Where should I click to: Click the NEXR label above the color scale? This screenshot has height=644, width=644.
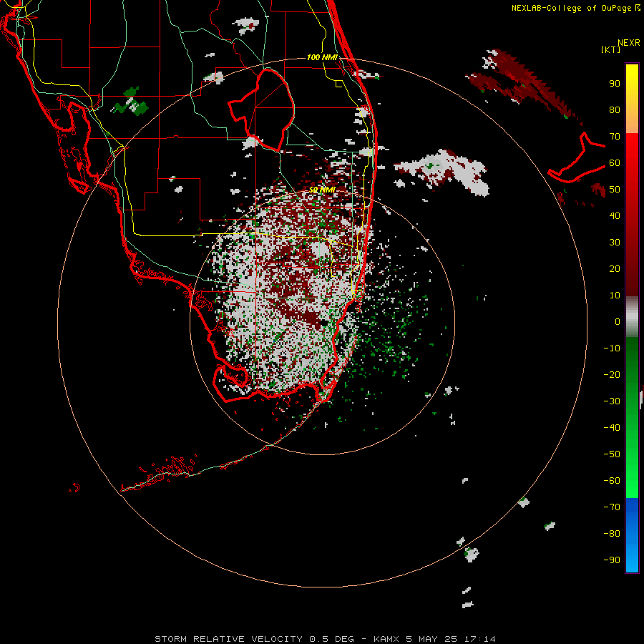pyautogui.click(x=628, y=43)
